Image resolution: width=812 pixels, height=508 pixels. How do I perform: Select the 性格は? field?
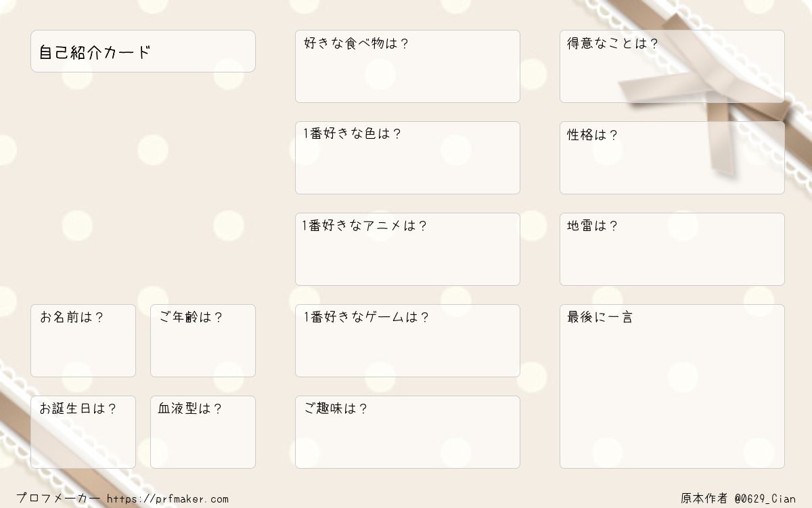pyautogui.click(x=672, y=158)
